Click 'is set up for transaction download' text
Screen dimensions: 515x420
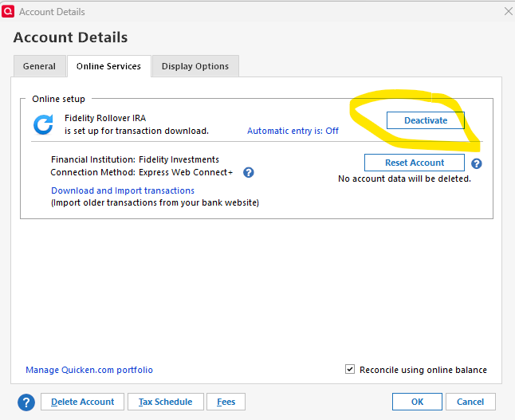pos(136,131)
